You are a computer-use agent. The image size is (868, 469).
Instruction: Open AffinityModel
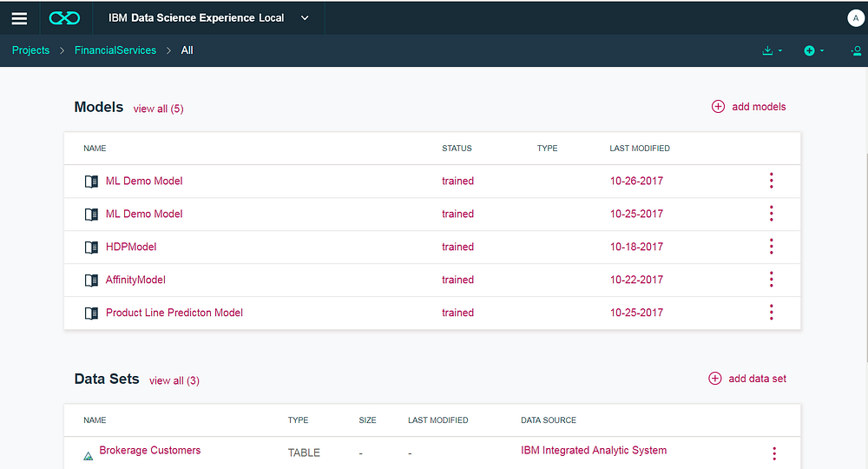135,280
